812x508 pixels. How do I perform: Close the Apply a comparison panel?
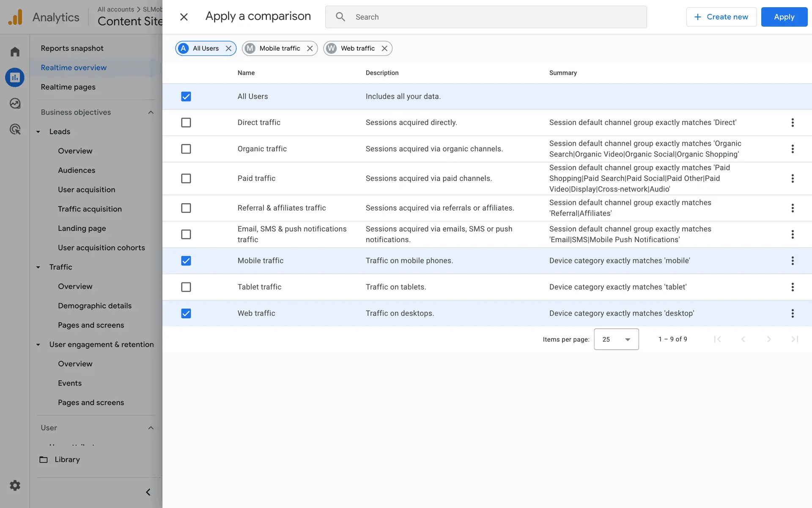(x=184, y=17)
